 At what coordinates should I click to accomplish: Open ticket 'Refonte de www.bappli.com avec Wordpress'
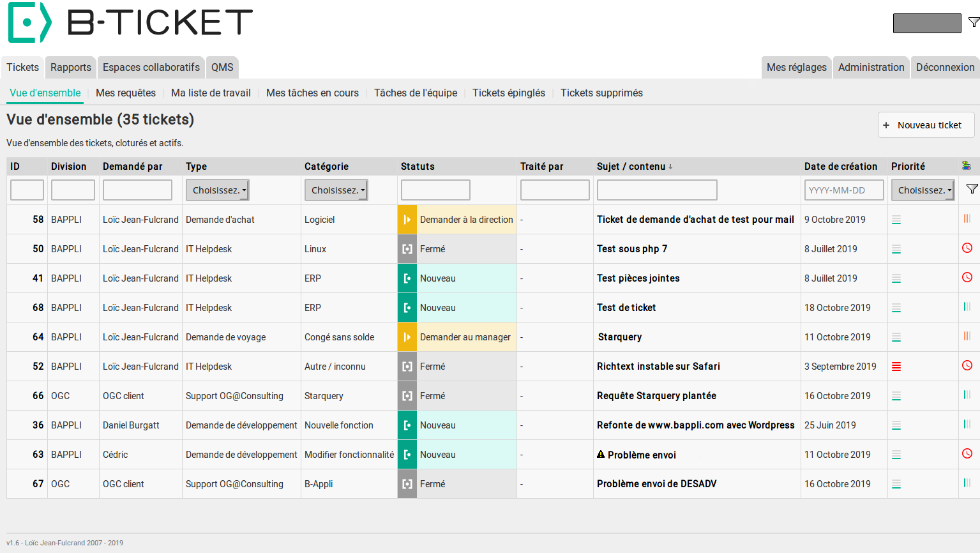(x=696, y=425)
